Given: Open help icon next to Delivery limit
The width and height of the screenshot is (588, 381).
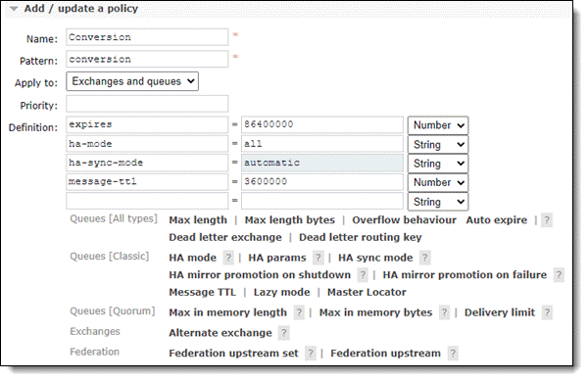Looking at the screenshot, I should 547,312.
